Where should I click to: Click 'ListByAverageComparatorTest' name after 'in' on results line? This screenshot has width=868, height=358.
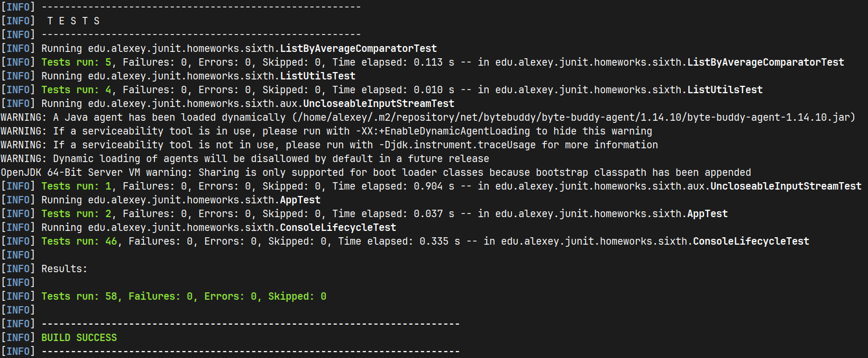pos(765,62)
